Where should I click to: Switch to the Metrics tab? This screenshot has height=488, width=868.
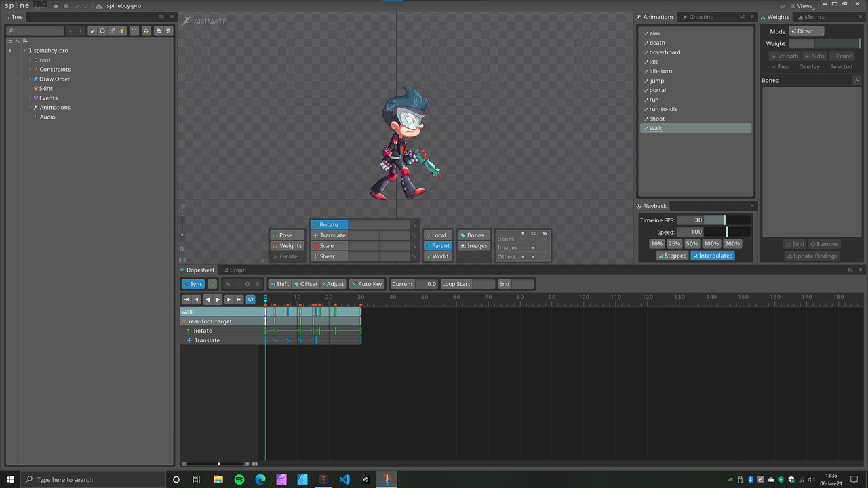811,17
